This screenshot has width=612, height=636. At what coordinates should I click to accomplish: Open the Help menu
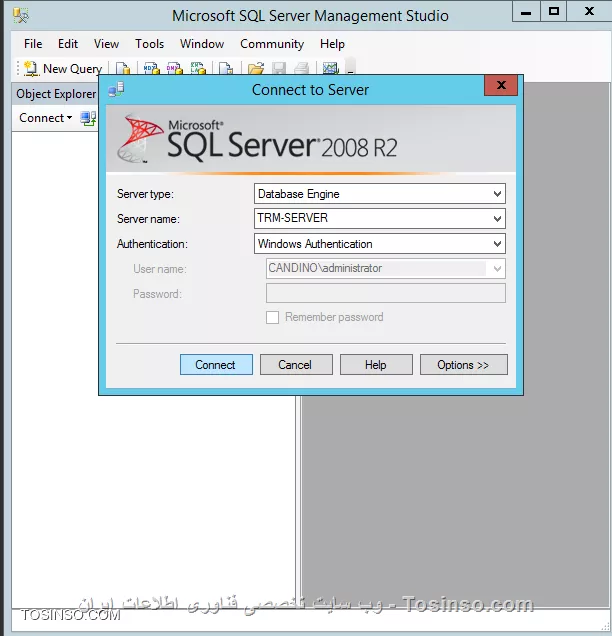tap(332, 44)
